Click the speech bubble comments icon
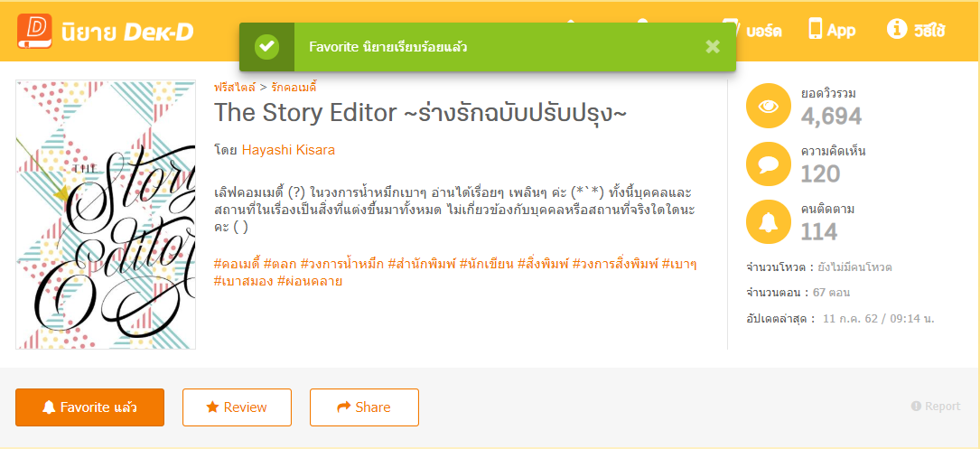Image resolution: width=980 pixels, height=449 pixels. tap(769, 164)
